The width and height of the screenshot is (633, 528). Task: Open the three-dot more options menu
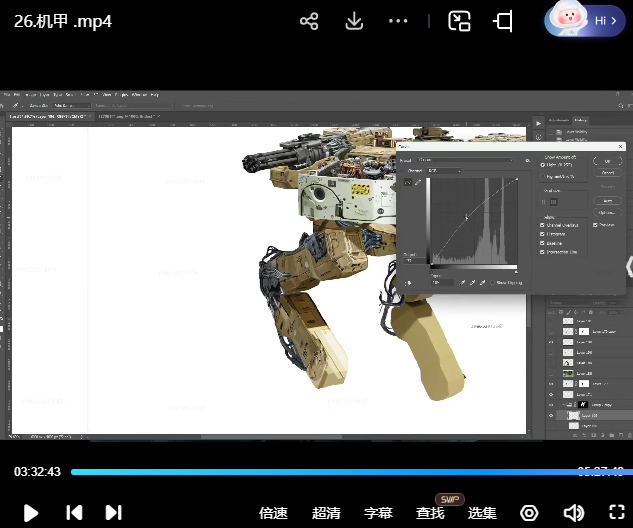[x=398, y=21]
